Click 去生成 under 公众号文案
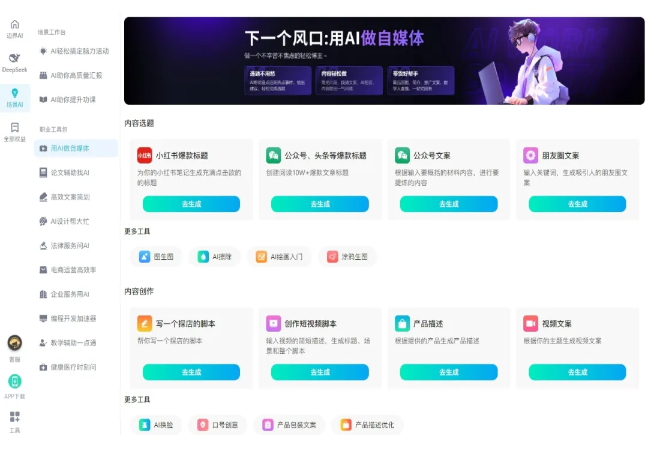653x452 pixels. (x=449, y=204)
